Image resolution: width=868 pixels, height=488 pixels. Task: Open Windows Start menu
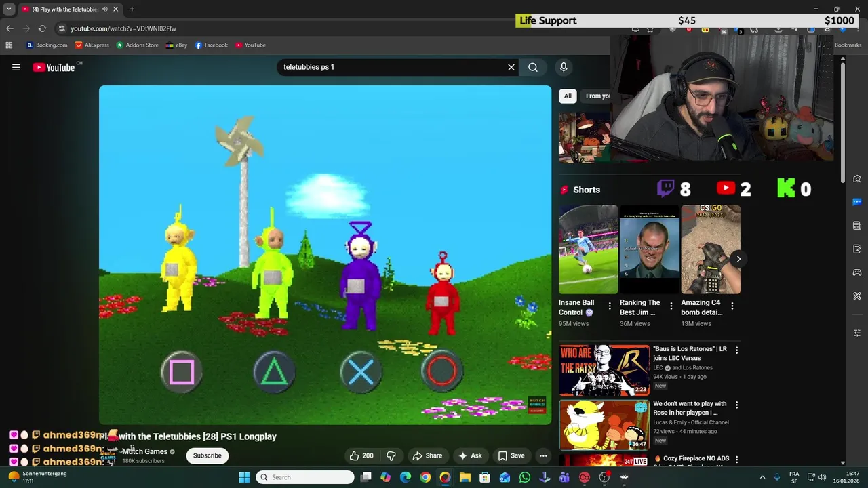[244, 477]
